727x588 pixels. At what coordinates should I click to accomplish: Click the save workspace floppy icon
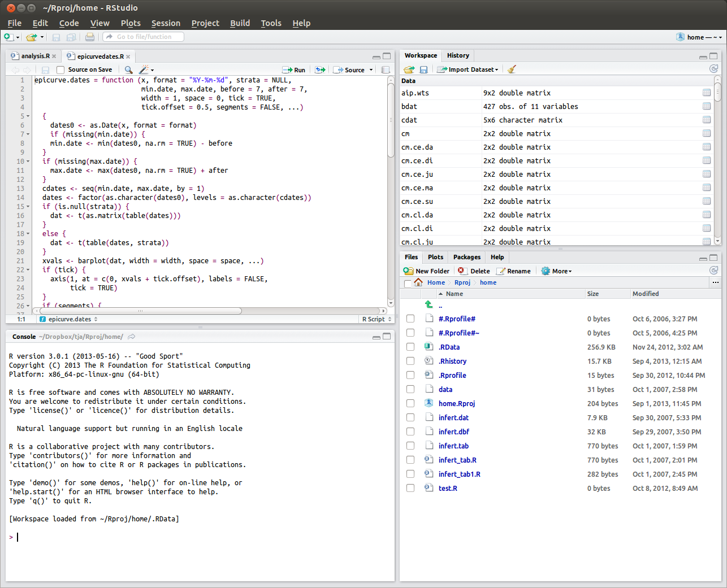(423, 69)
